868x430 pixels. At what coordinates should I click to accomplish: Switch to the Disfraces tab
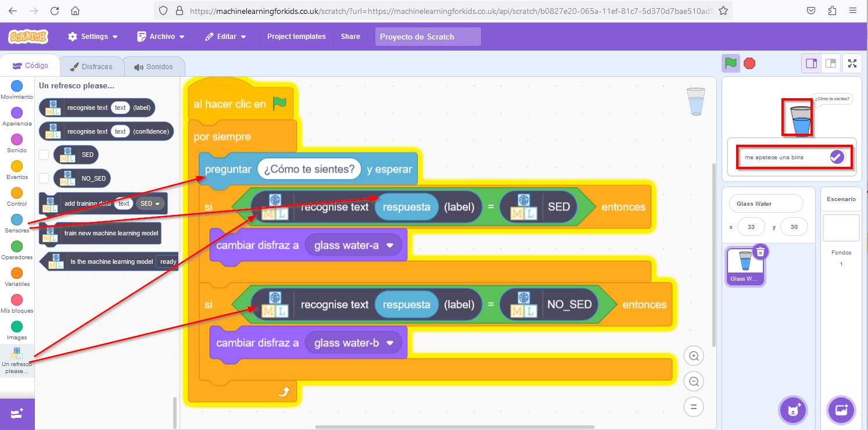tap(91, 67)
